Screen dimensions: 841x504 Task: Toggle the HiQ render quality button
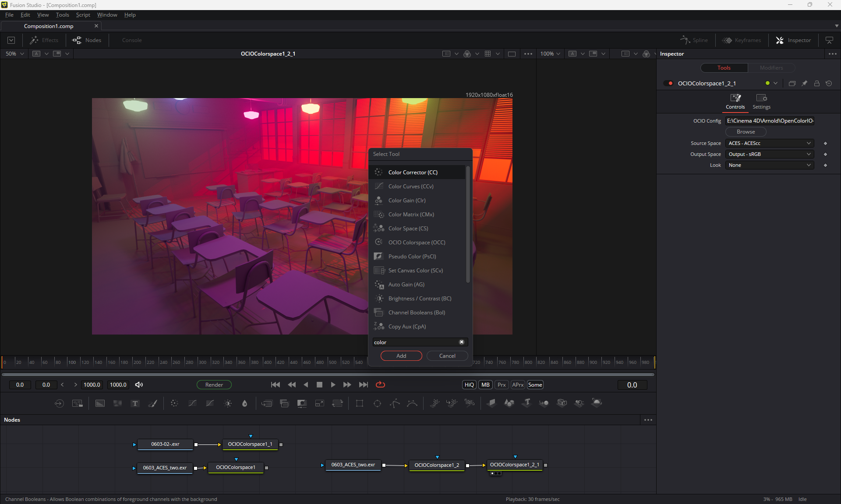tap(469, 385)
